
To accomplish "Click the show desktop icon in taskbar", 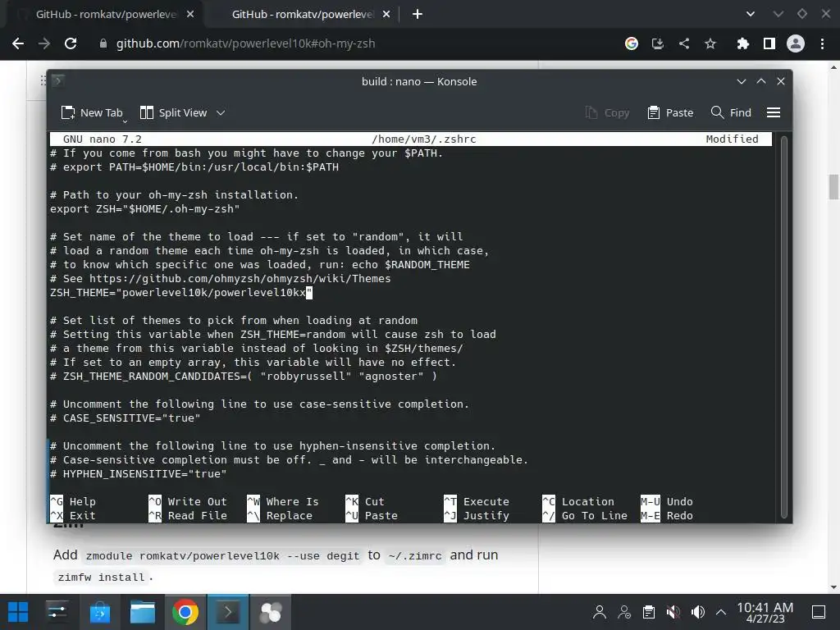I will (819, 612).
